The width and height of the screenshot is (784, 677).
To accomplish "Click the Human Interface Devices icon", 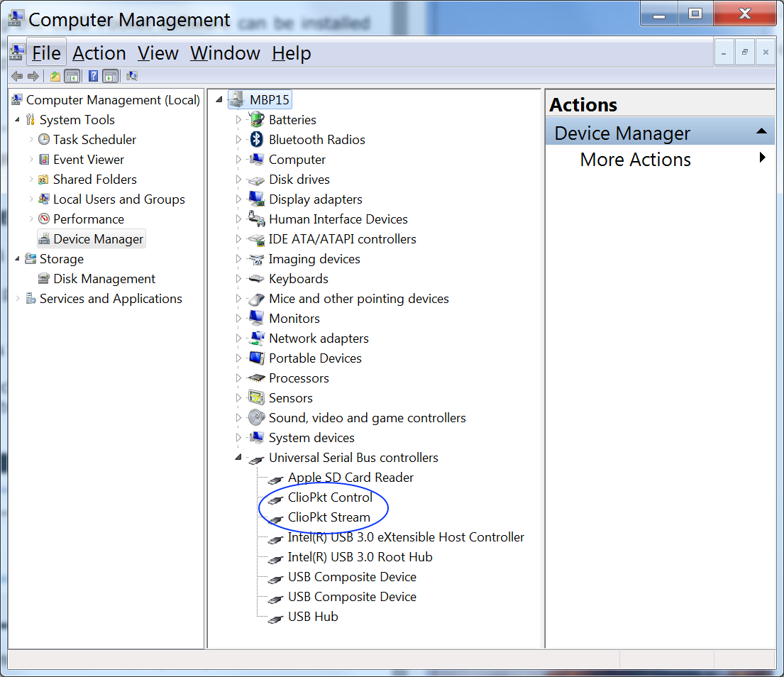I will (x=257, y=219).
